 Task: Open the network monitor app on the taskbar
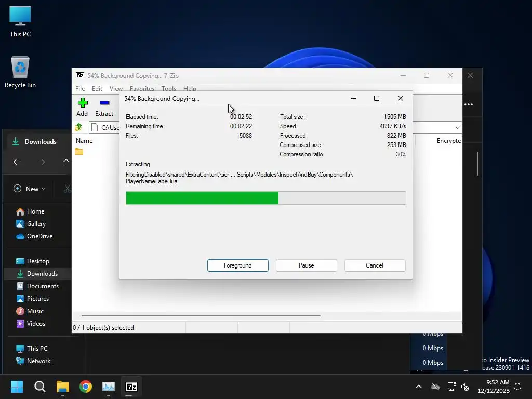tap(109, 387)
